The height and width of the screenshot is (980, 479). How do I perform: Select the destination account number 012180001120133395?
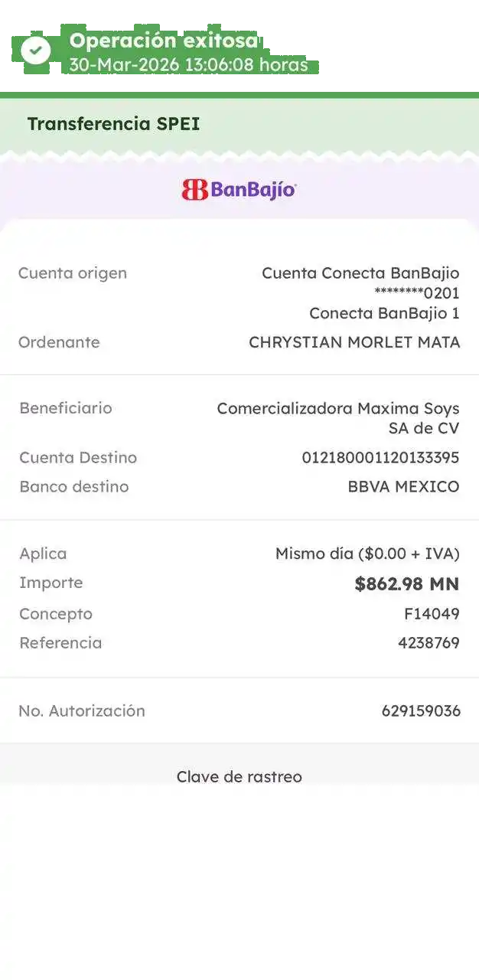tap(380, 458)
